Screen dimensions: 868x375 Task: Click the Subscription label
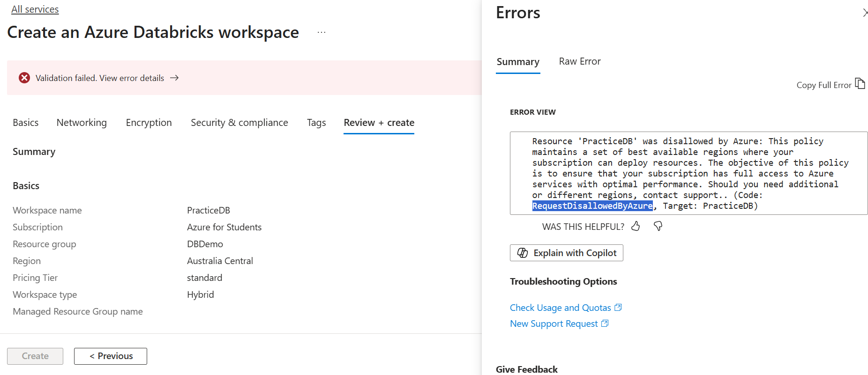(37, 227)
